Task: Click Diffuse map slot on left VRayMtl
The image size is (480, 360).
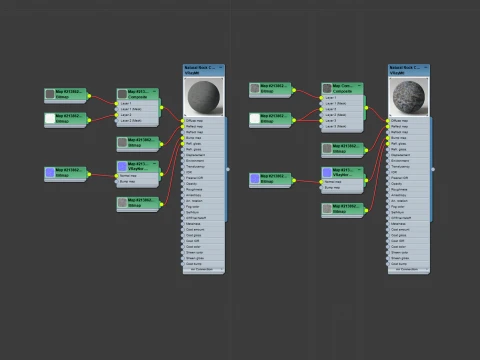Action: (204, 121)
